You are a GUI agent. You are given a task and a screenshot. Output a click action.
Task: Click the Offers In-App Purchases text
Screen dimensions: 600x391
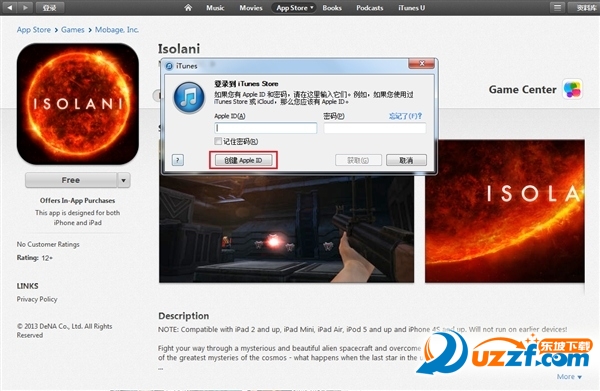click(77, 200)
